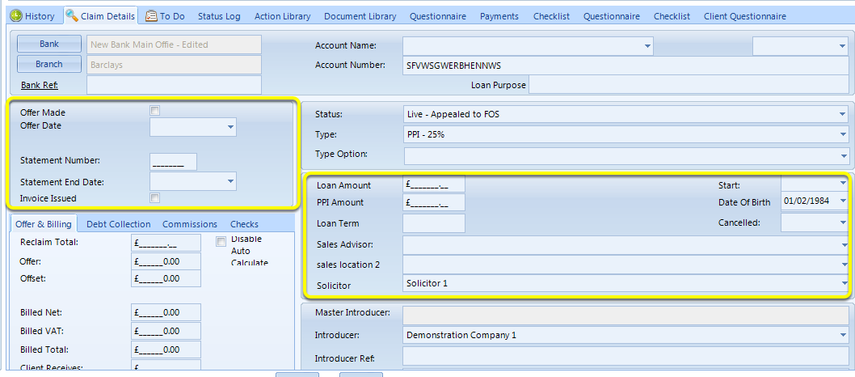Click the Bank button
Image resolution: width=855 pixels, height=377 pixels.
tap(49, 44)
